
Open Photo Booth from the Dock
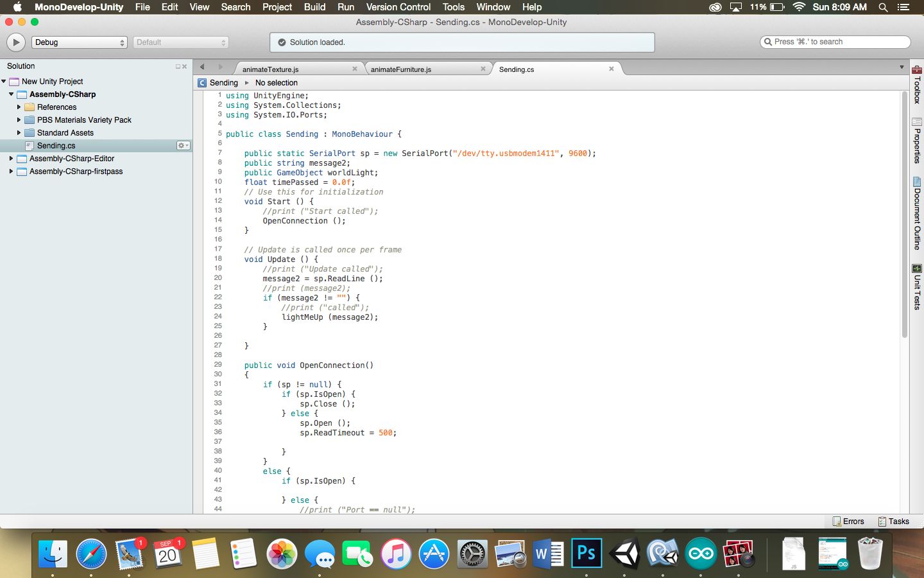(x=739, y=554)
